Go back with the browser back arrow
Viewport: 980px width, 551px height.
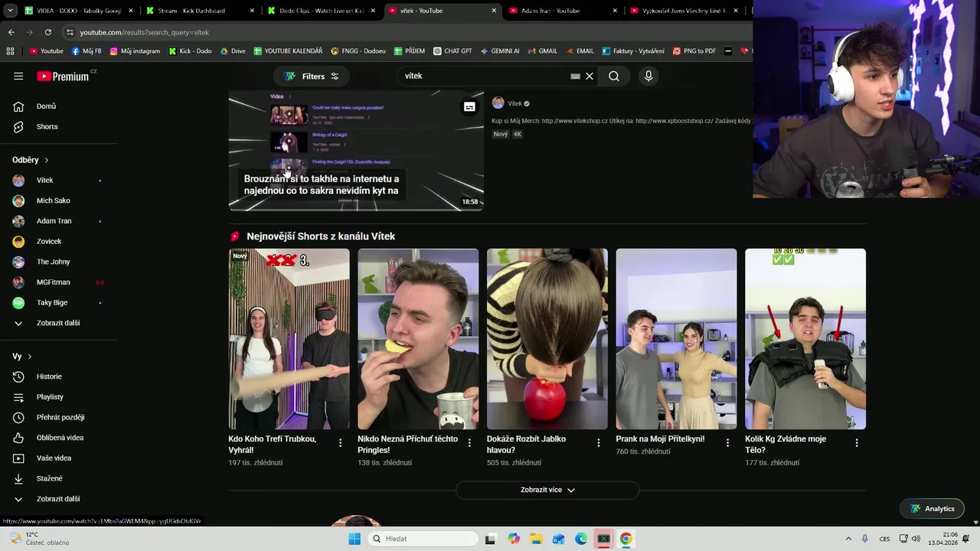click(11, 32)
